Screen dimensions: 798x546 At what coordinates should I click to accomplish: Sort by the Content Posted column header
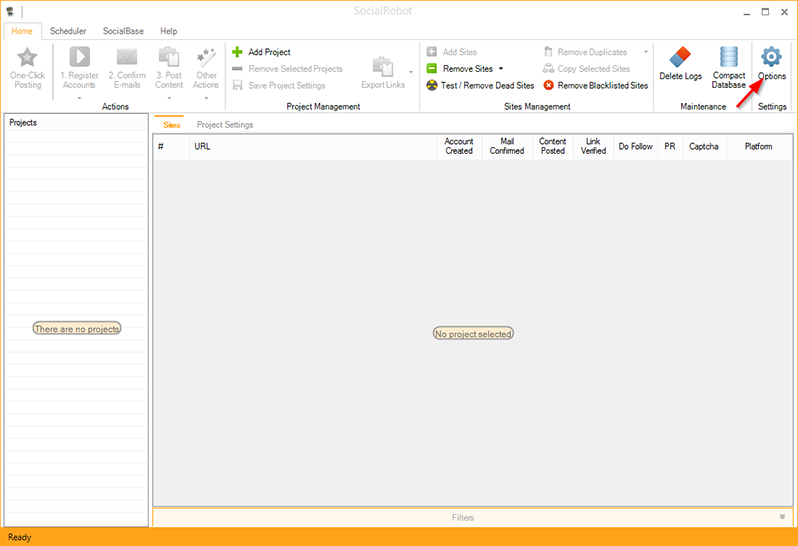tap(553, 147)
